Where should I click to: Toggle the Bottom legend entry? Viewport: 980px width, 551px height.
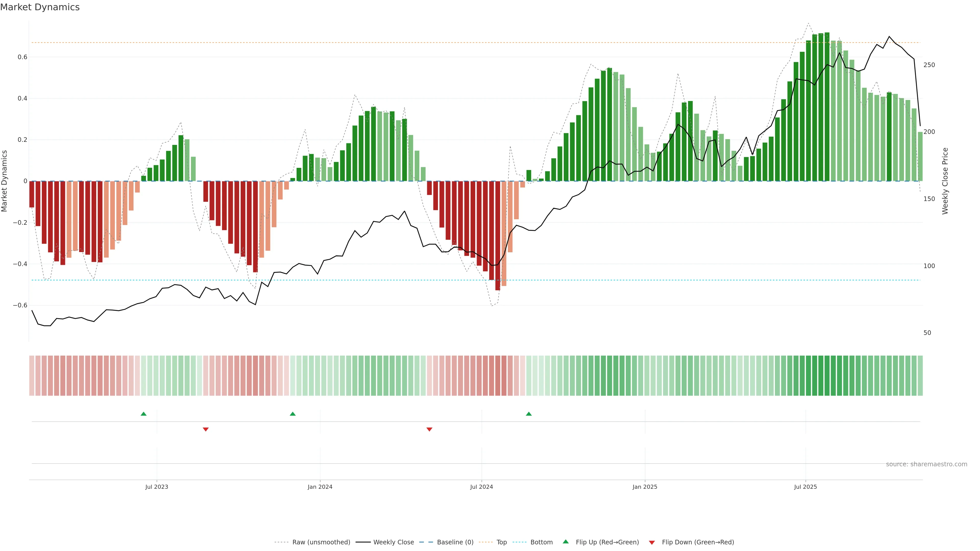click(x=541, y=542)
